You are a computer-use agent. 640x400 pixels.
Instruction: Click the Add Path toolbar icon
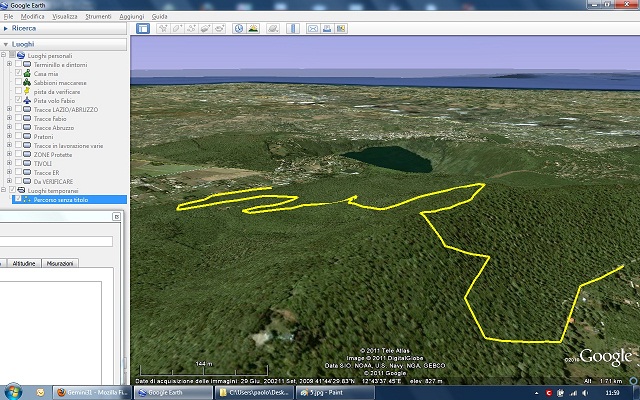tap(191, 28)
